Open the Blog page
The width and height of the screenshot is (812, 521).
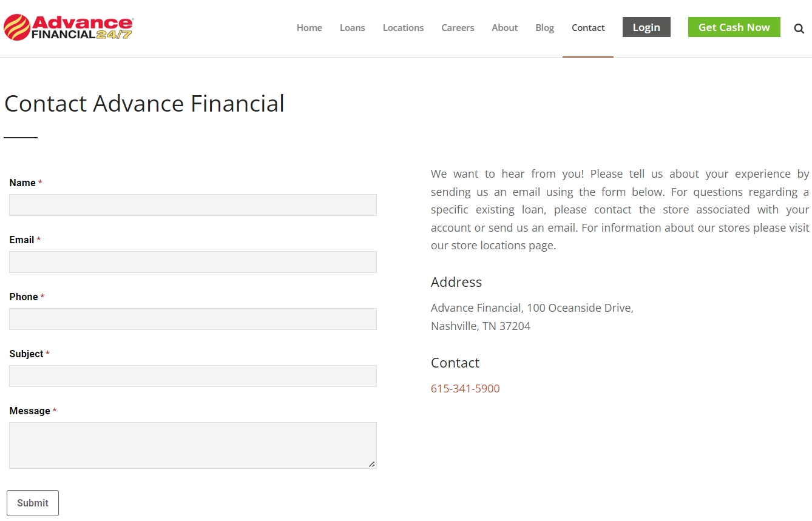coord(544,27)
